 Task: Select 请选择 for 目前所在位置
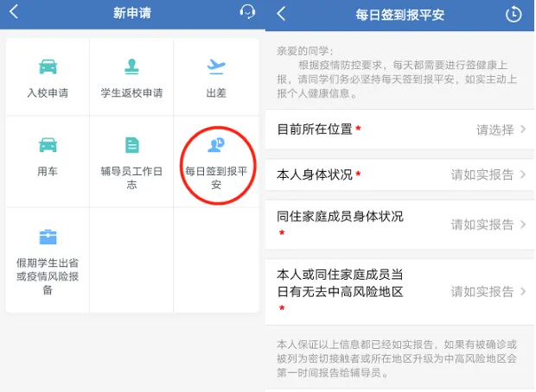[x=495, y=130]
